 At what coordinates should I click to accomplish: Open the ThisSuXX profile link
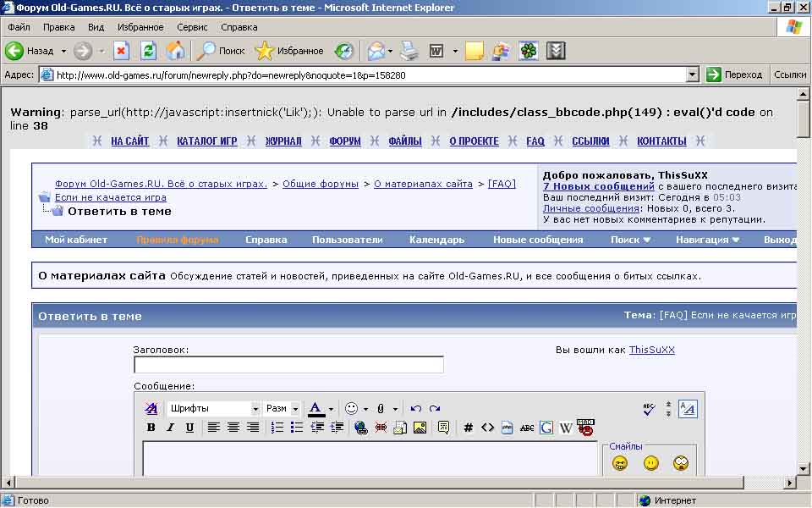[x=651, y=350]
